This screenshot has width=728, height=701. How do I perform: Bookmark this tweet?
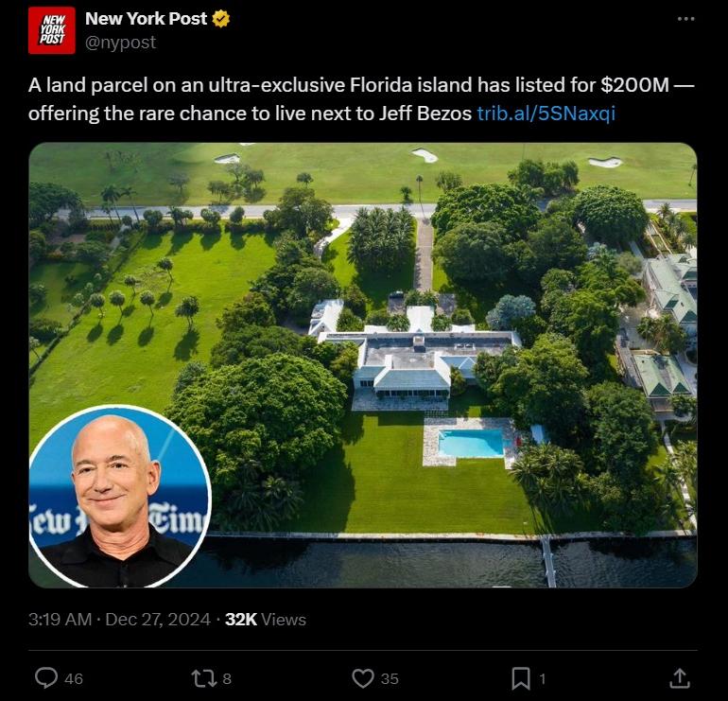pyautogui.click(x=520, y=678)
